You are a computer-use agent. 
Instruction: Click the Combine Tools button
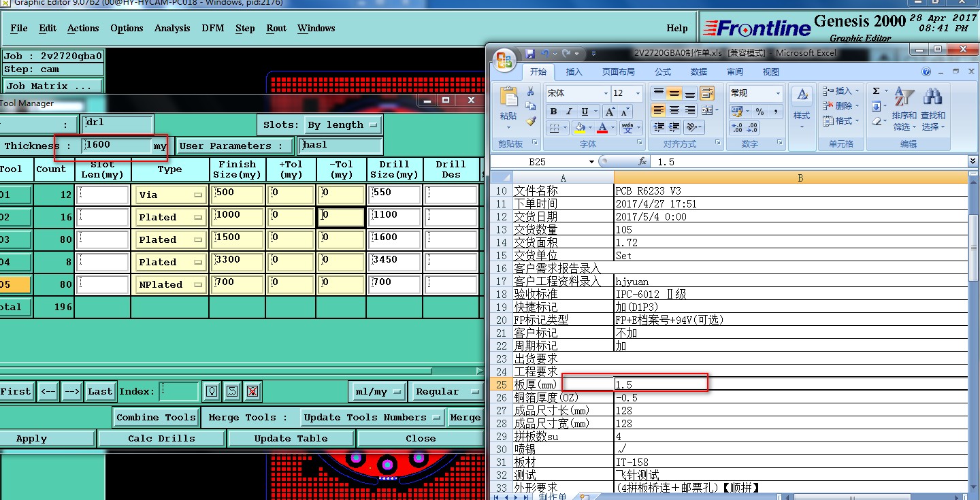[x=156, y=418]
